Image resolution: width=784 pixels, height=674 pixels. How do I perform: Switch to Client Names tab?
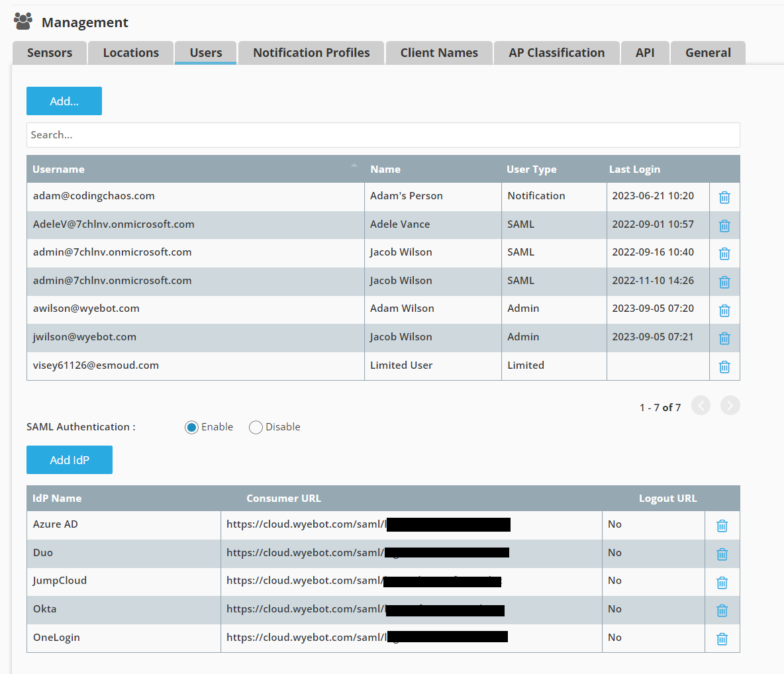click(x=439, y=52)
